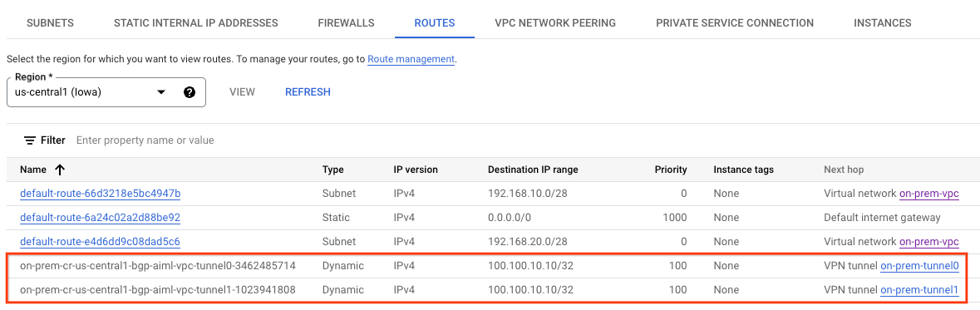Open default-route-66d3218e5bc4947b link
Screen dimensions: 980x310
[x=100, y=194]
